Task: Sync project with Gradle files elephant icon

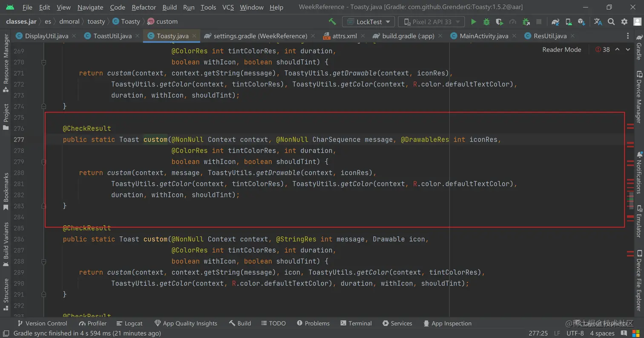Action: tap(555, 22)
